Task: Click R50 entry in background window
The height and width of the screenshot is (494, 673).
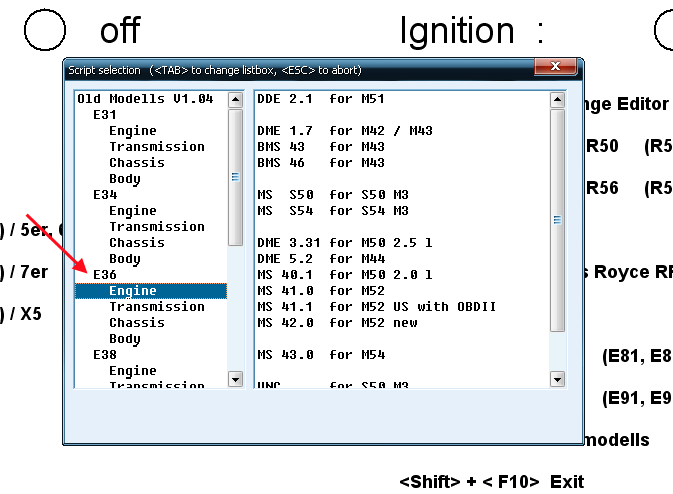Action: [602, 146]
